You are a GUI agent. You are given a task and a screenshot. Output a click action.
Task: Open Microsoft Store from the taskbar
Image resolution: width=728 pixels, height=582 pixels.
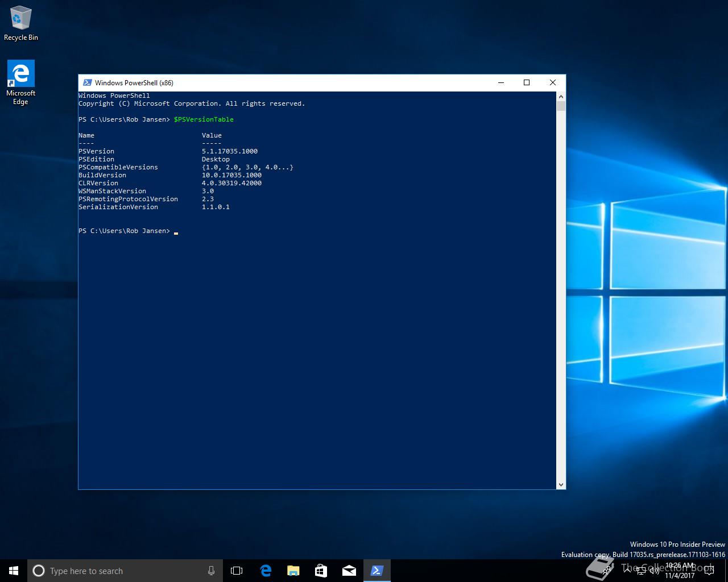coord(321,571)
